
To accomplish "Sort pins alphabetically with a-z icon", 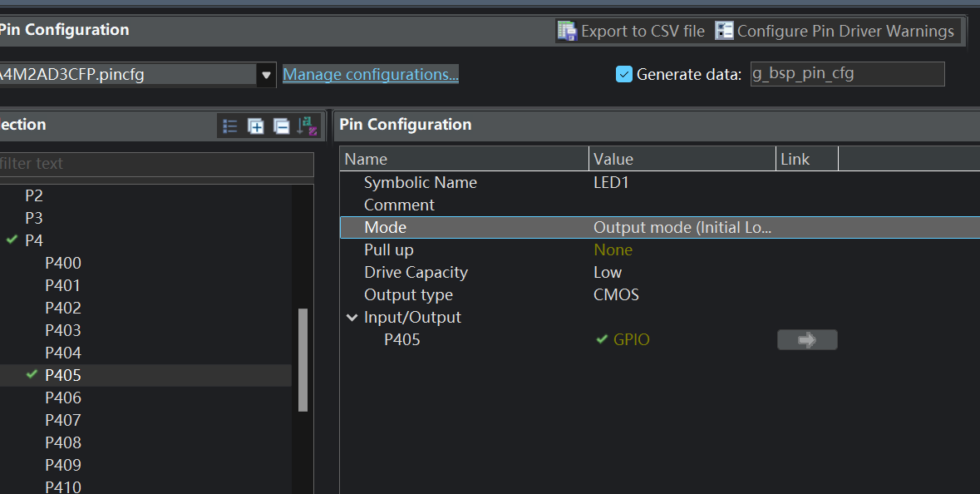I will point(308,126).
